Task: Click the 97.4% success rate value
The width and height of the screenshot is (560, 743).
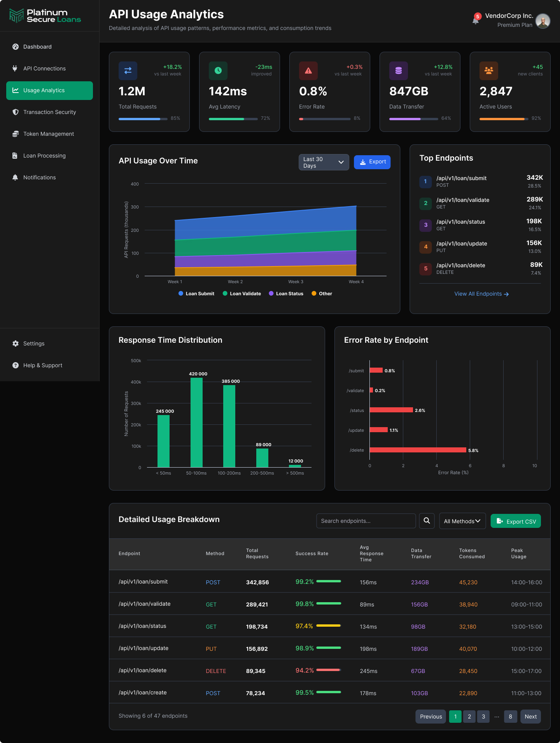Action: [x=304, y=626]
